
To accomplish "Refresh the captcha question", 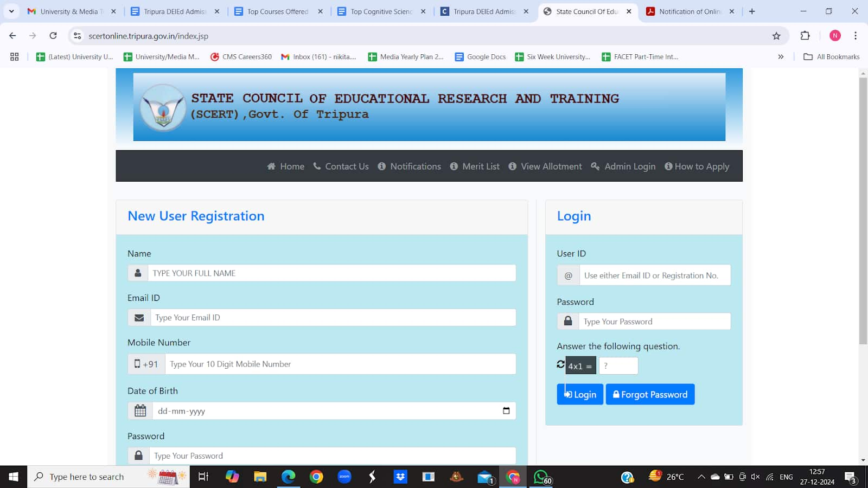I will [x=561, y=364].
